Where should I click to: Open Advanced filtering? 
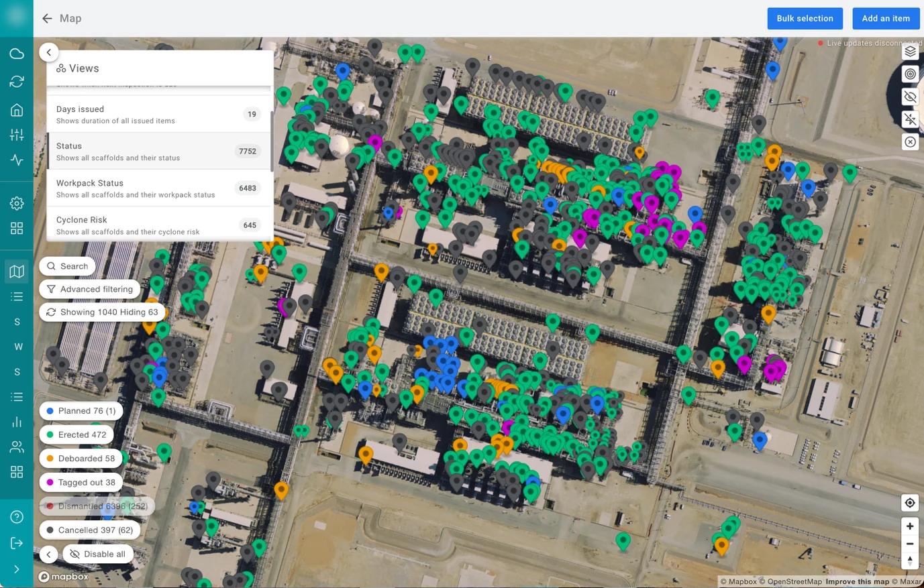click(90, 289)
